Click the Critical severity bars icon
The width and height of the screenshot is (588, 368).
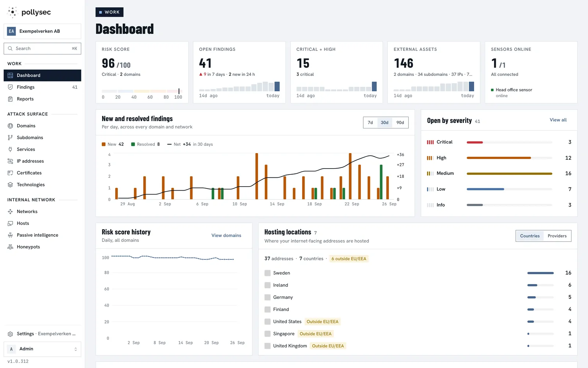(x=430, y=142)
